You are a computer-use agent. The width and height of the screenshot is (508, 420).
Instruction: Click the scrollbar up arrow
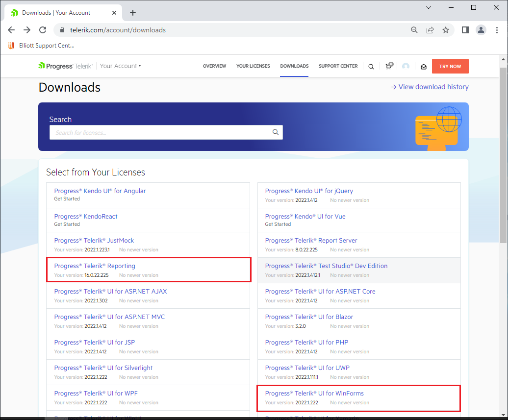503,59
